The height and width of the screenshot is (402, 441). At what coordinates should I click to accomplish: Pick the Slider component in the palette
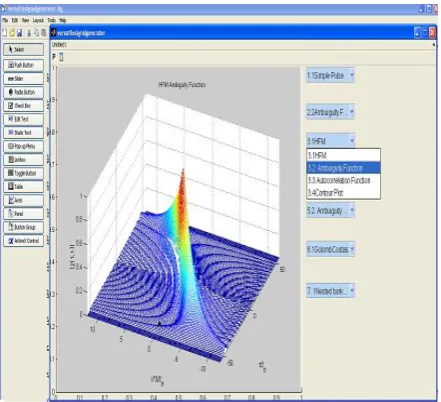click(x=23, y=79)
